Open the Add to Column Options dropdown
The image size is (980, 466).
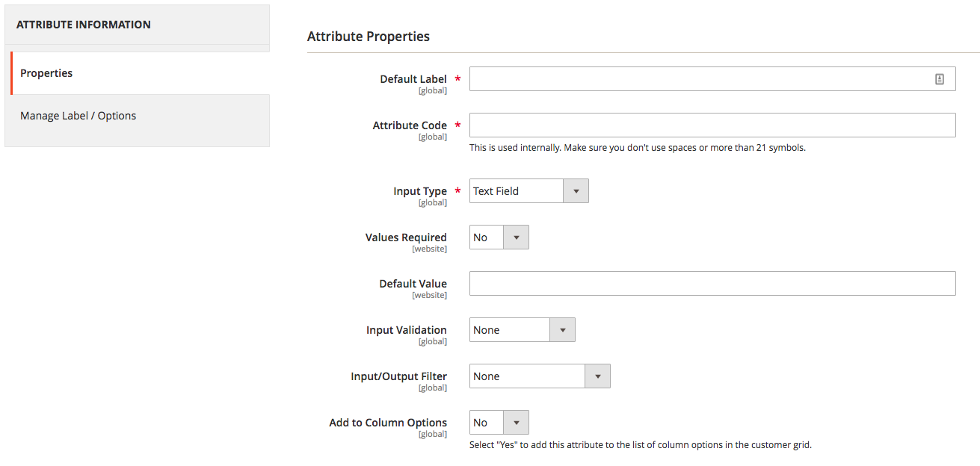[x=499, y=423]
